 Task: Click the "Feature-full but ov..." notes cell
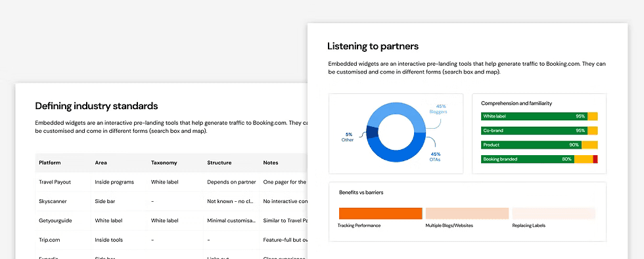(285, 240)
